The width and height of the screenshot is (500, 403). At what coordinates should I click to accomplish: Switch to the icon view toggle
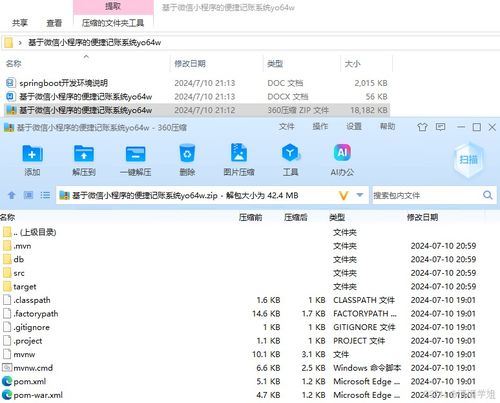point(28,195)
